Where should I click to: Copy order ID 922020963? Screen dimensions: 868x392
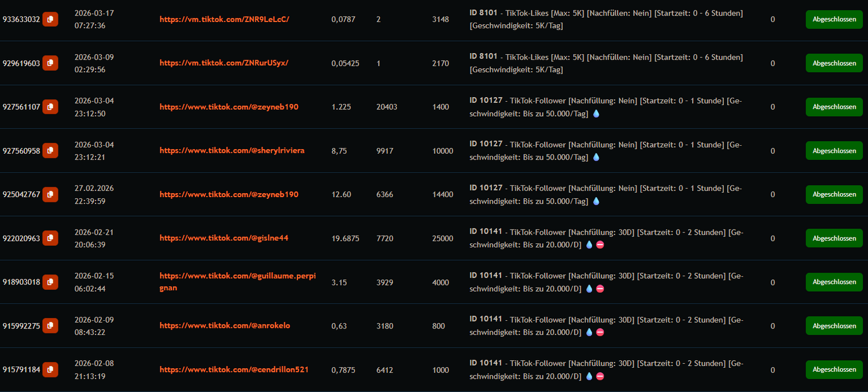click(x=50, y=238)
